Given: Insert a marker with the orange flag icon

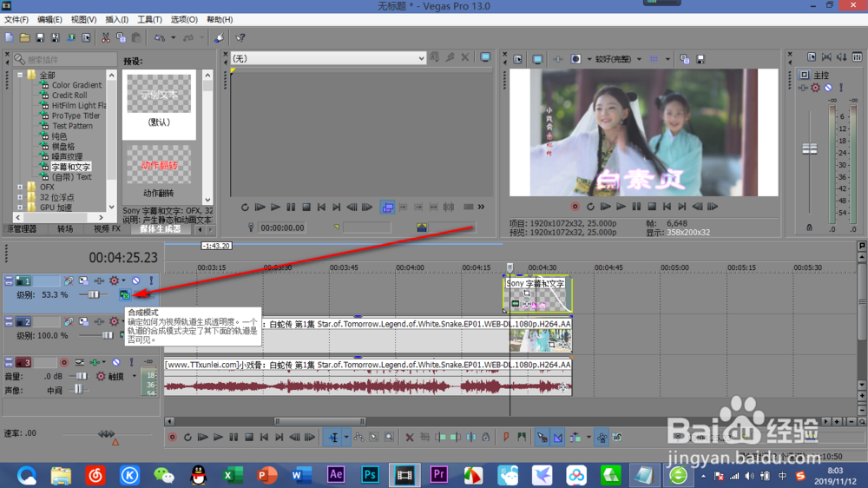Looking at the screenshot, I should tap(506, 438).
